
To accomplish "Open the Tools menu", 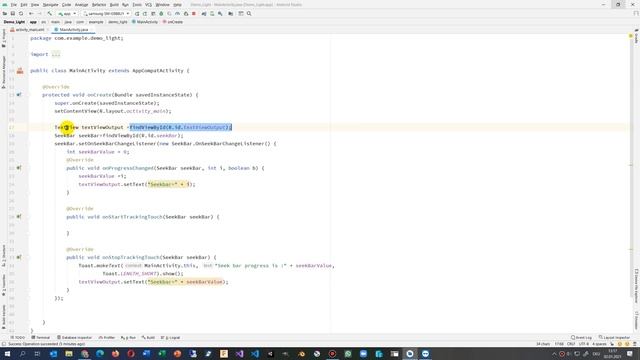I will (x=137, y=4).
